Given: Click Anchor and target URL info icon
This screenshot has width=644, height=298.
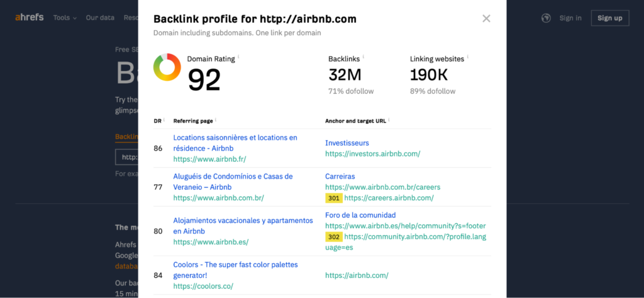Looking at the screenshot, I should point(389,119).
